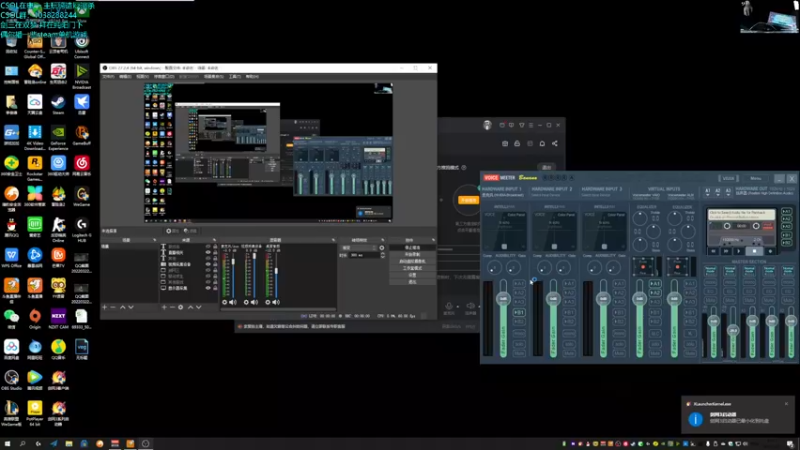Select the A1 hardware output device dropdown
This screenshot has height=450, width=800.
(x=708, y=190)
